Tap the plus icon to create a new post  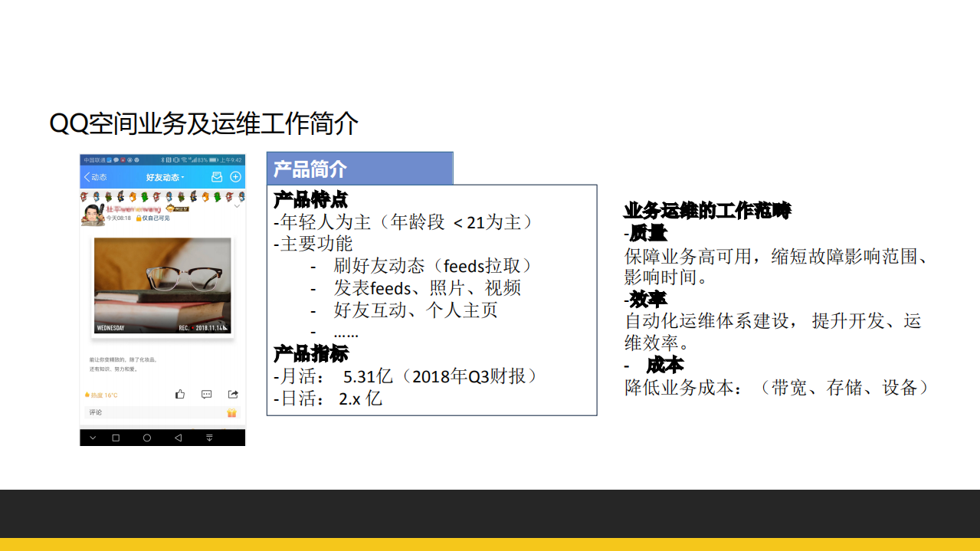(x=235, y=177)
